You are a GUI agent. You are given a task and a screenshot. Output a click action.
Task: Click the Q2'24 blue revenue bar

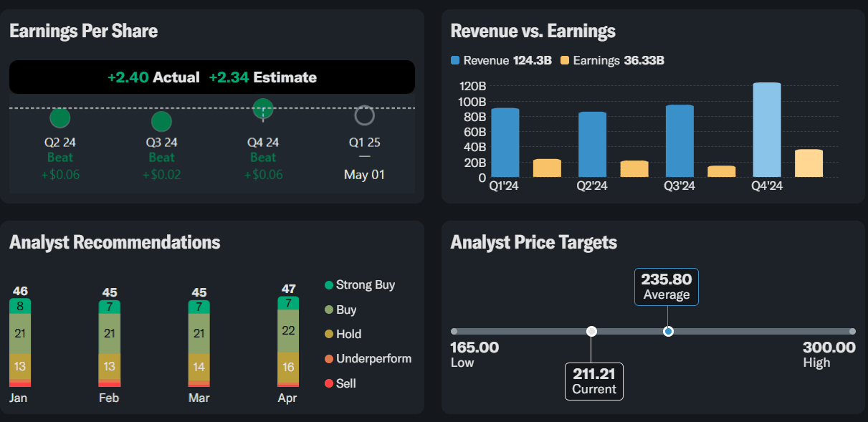pyautogui.click(x=593, y=145)
